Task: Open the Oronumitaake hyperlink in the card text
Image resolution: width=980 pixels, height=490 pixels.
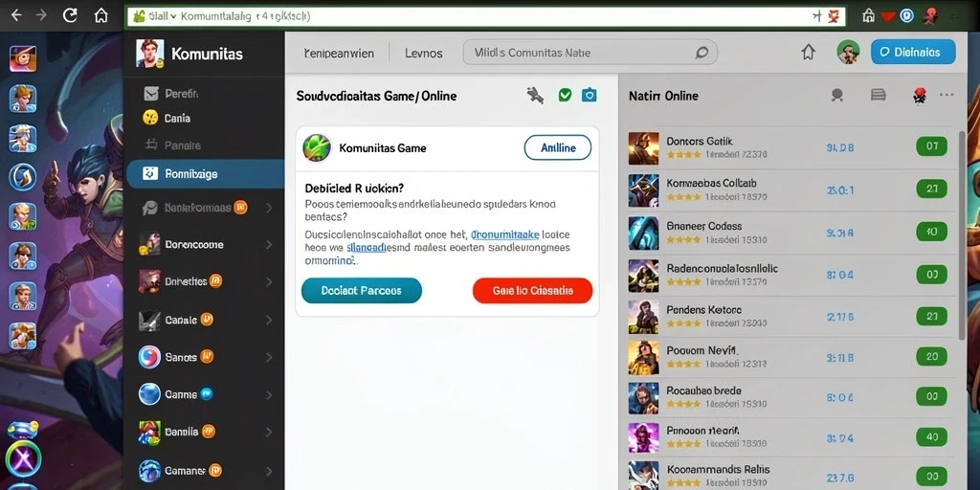Action: pos(505,235)
